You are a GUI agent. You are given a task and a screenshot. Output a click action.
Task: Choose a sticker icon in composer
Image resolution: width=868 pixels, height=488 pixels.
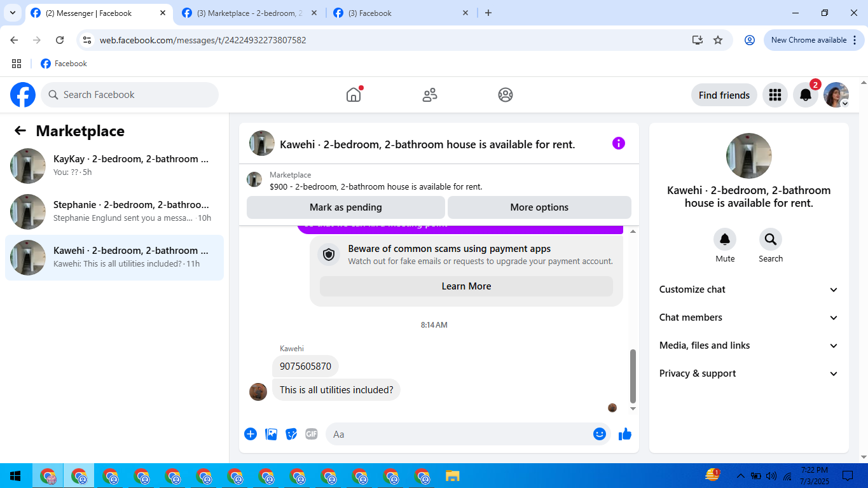[291, 434]
